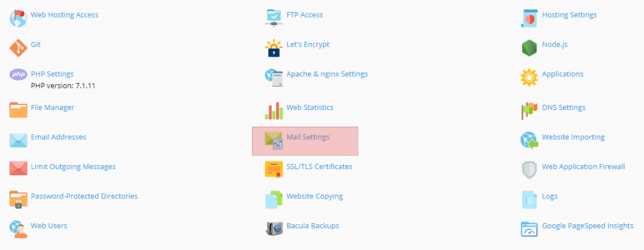Open the Password-Protected Directories locked folder icon
Viewport: 644px width, 250px height.
click(x=18, y=199)
